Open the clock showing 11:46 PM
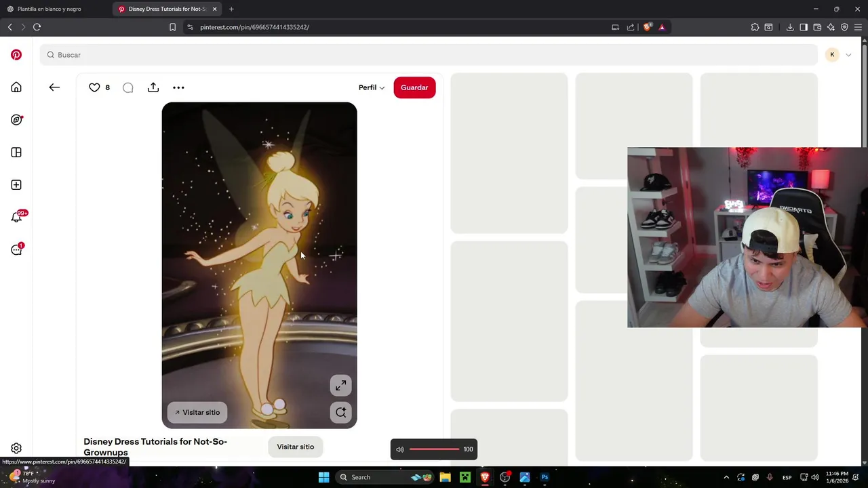The width and height of the screenshot is (868, 488). pos(837,477)
